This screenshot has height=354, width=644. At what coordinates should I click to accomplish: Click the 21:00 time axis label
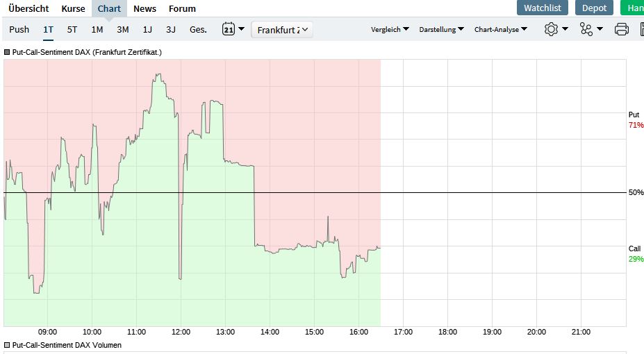581,332
